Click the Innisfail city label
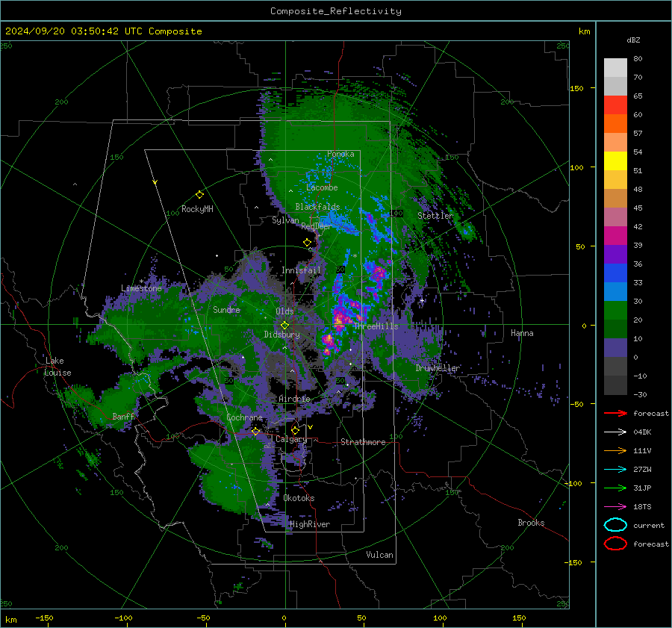Viewport: 672px width, 628px height. [301, 270]
